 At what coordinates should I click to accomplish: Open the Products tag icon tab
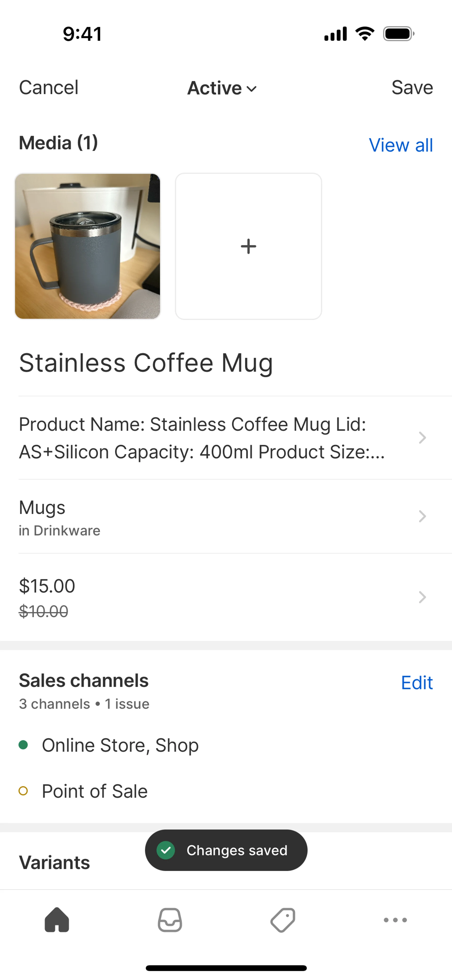tap(283, 920)
